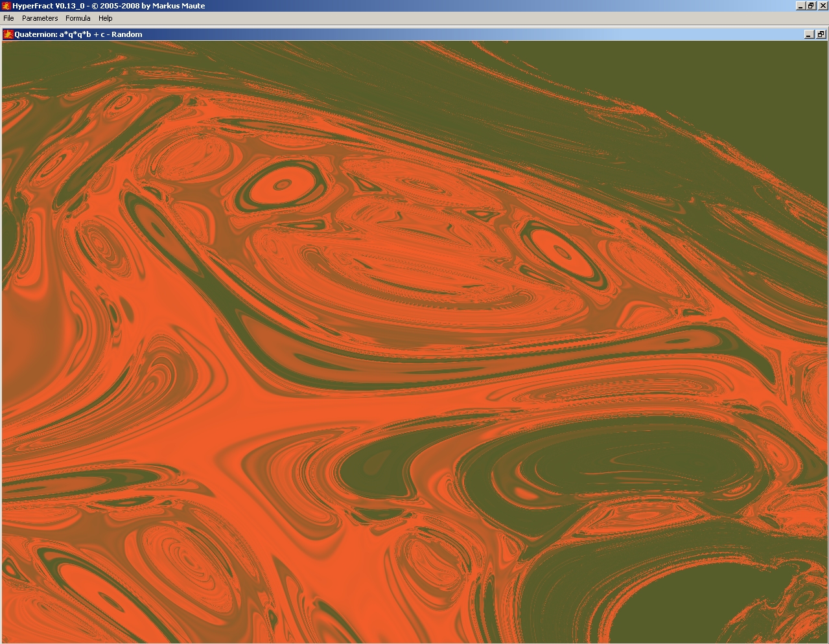Click the Quaternion child window's title icon
Image resolution: width=829 pixels, height=644 pixels.
(8, 34)
